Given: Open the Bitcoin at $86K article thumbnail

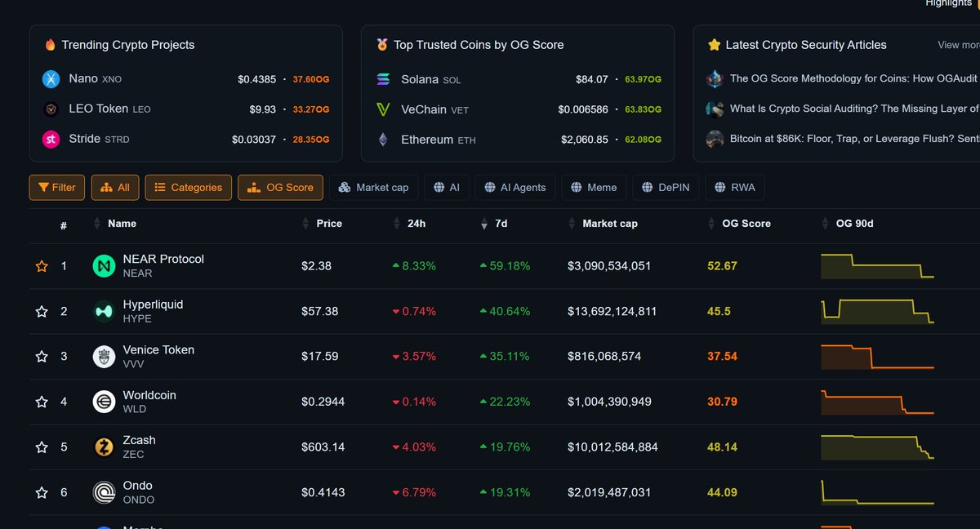Looking at the screenshot, I should (x=715, y=139).
